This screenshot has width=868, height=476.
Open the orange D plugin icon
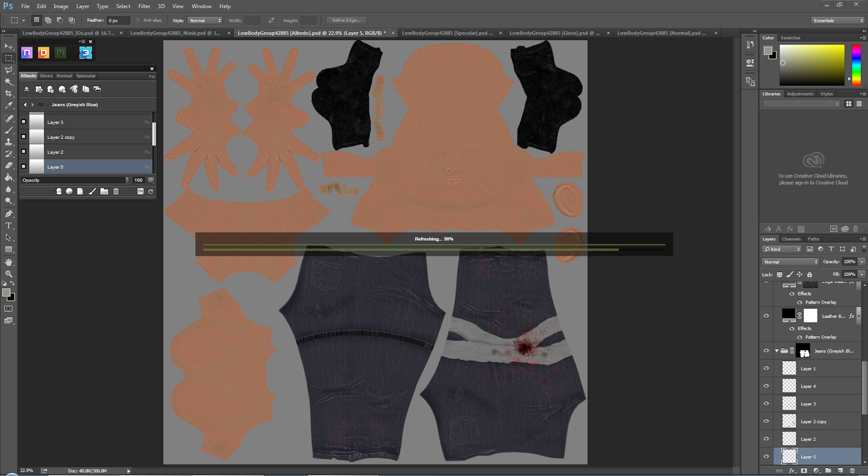(x=43, y=53)
